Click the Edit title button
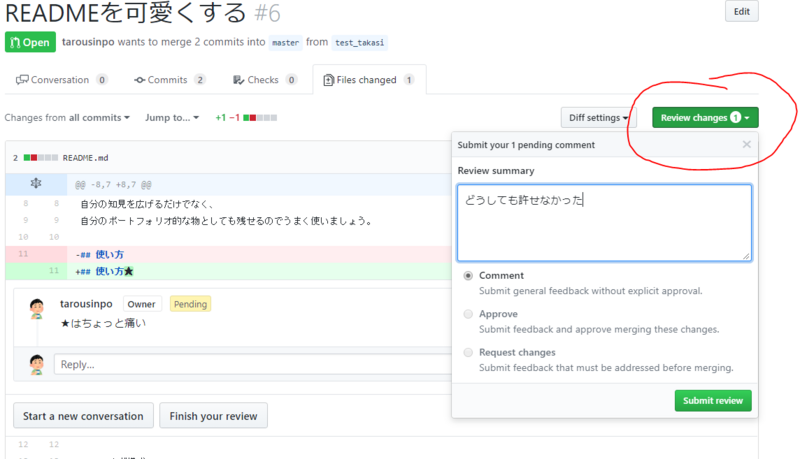Image resolution: width=800 pixels, height=459 pixels. point(741,11)
